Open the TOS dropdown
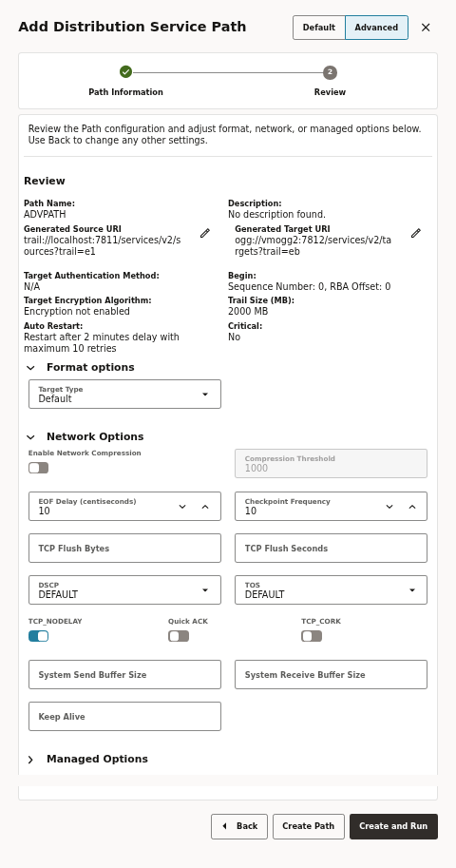The image size is (456, 868). 331,590
